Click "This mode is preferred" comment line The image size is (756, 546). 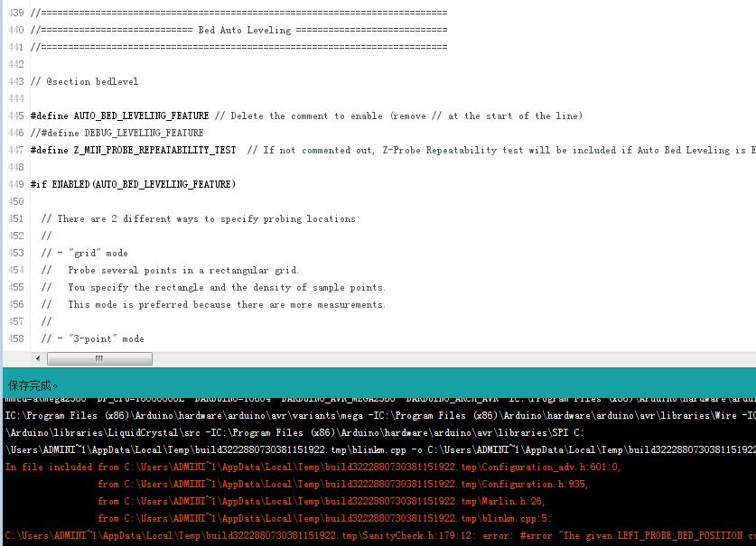click(x=226, y=304)
